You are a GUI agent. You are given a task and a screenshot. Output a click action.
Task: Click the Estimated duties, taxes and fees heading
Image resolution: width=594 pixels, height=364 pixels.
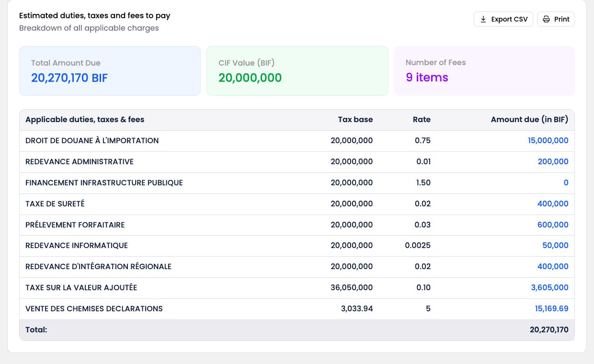click(95, 16)
